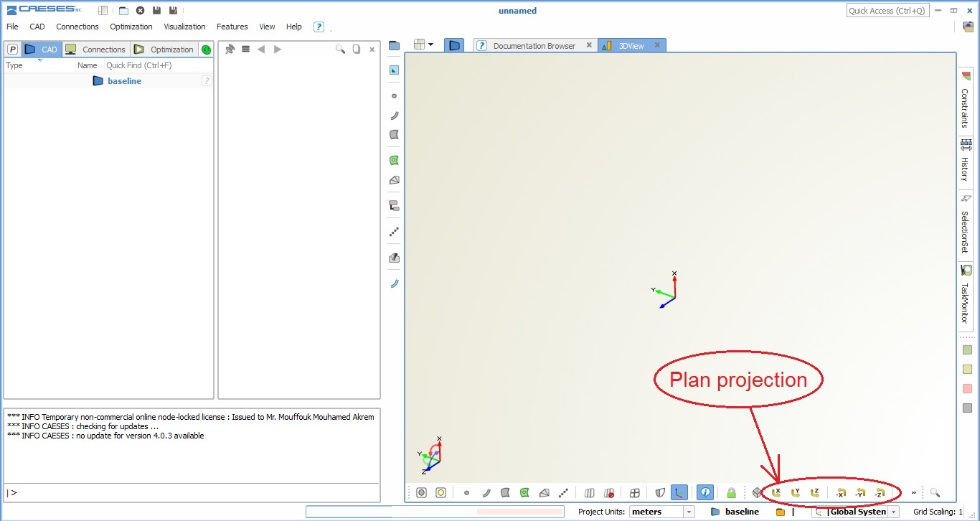
Task: Switch to the Documentation Browser tab
Action: [x=534, y=45]
